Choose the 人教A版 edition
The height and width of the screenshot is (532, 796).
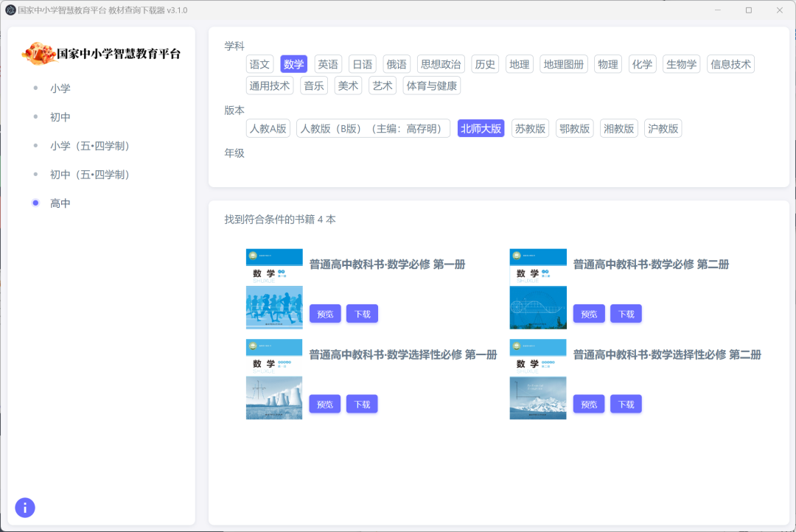(x=268, y=128)
